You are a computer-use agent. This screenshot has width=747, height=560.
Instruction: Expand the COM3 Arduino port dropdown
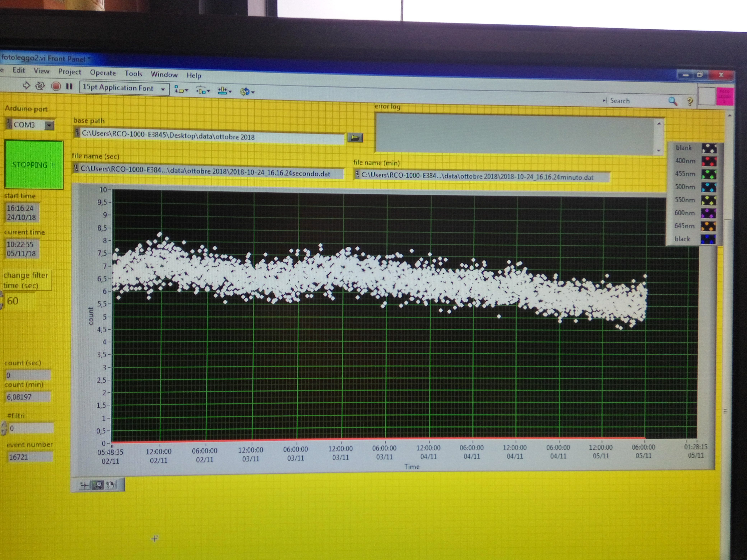tap(49, 126)
